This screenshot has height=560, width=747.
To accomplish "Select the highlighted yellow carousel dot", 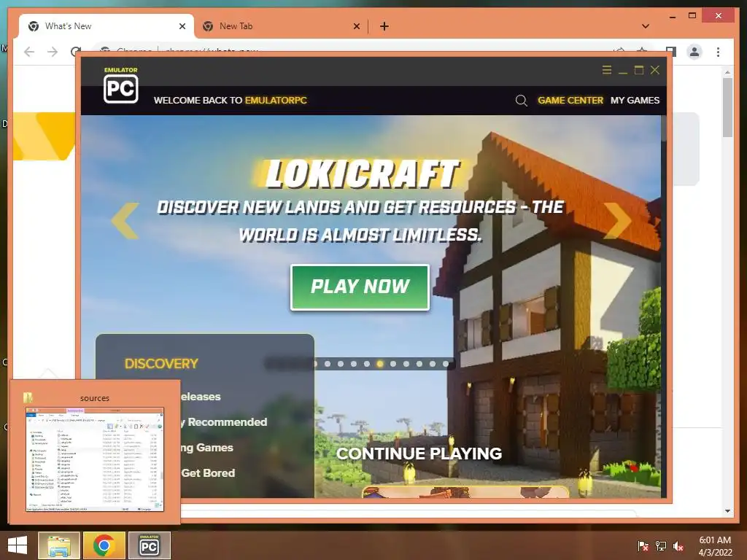I will [379, 364].
